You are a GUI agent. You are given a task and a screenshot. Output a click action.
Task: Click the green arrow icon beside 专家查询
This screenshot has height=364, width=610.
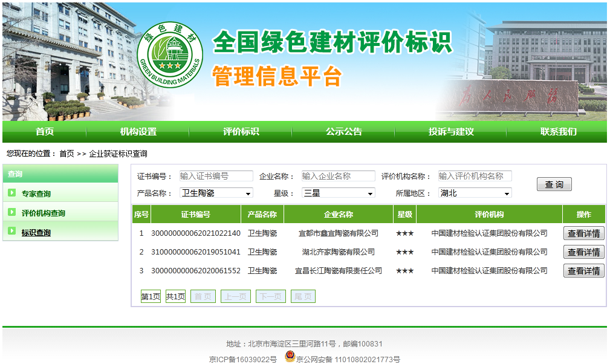[11, 193]
